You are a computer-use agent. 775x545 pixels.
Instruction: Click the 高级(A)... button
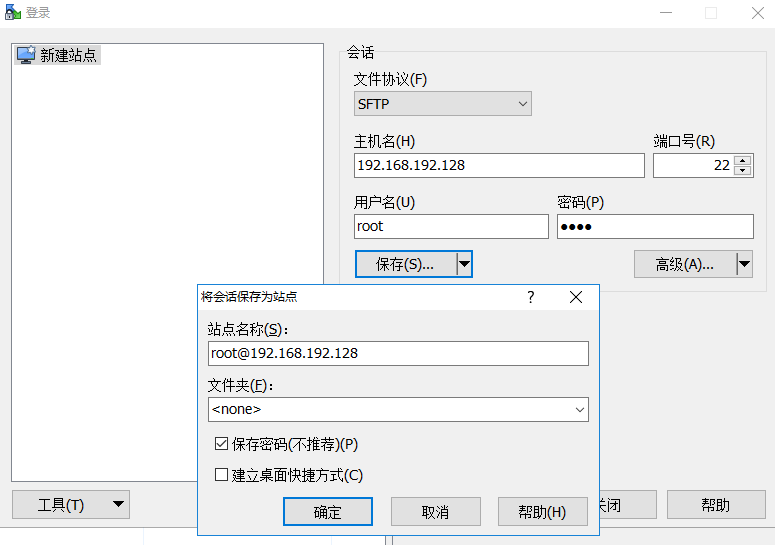click(x=685, y=264)
